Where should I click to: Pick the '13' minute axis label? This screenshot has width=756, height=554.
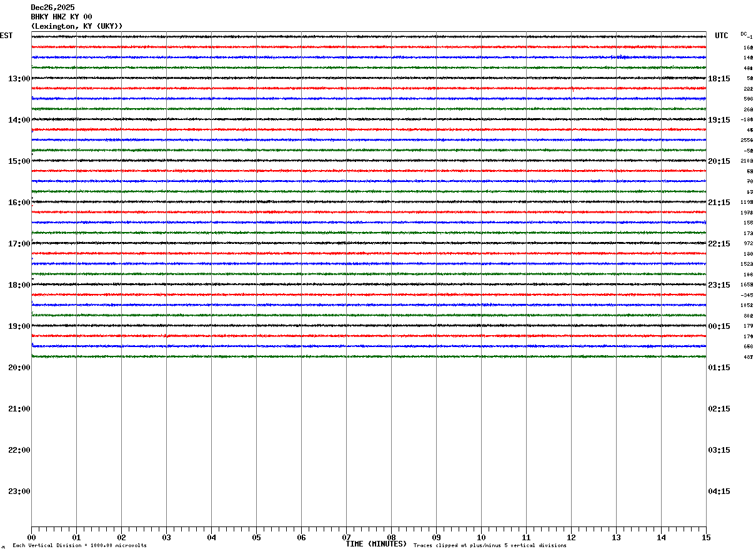pos(616,538)
